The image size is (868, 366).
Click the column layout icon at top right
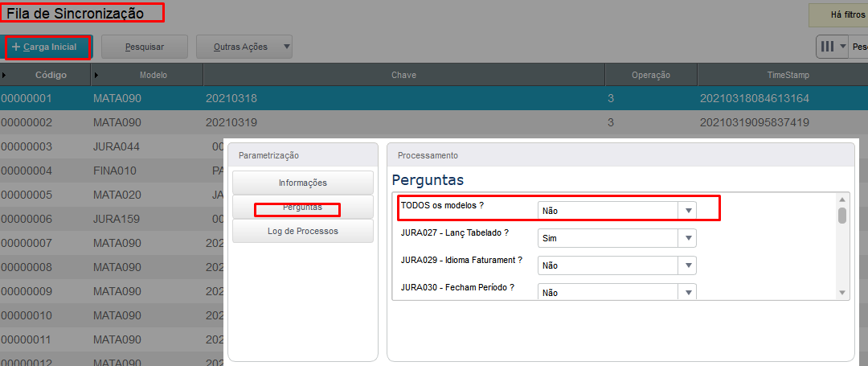click(x=828, y=47)
